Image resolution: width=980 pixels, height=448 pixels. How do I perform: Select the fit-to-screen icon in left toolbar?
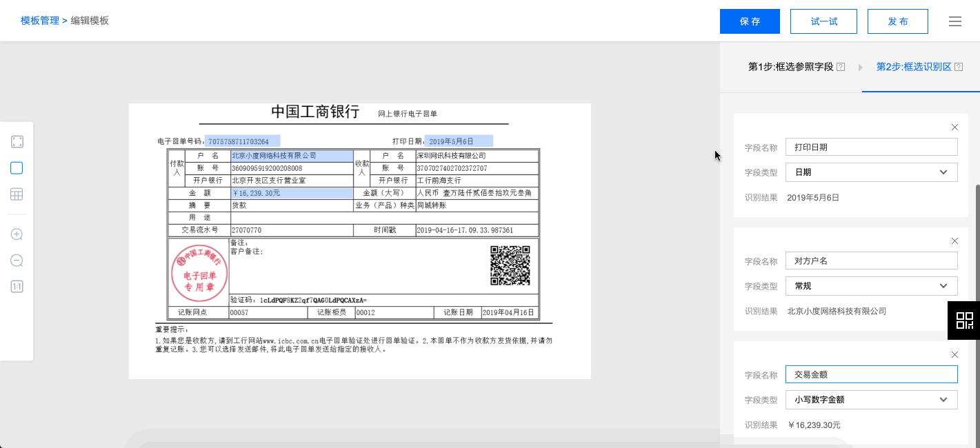(17, 142)
